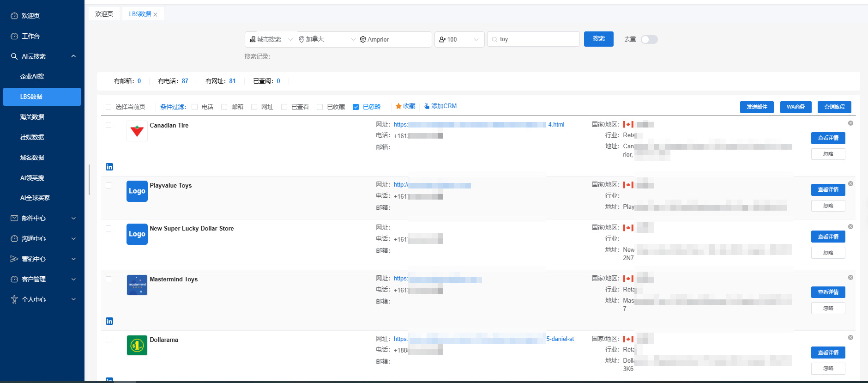868x383 pixels.
Task: Select the Dollarama row checkbox
Action: (x=108, y=340)
